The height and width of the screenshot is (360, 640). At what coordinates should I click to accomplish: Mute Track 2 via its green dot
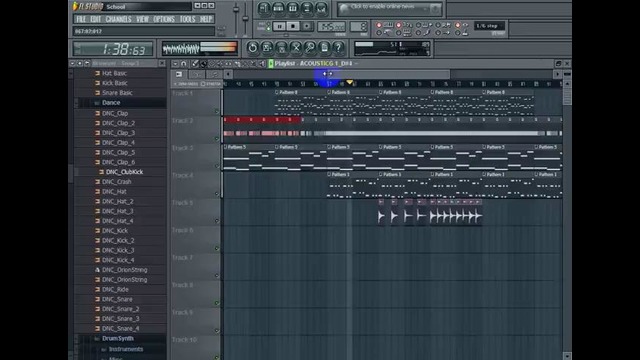217,139
